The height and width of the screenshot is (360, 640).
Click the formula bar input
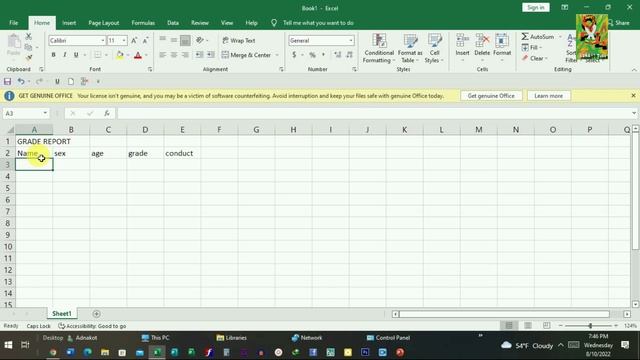coord(373,113)
